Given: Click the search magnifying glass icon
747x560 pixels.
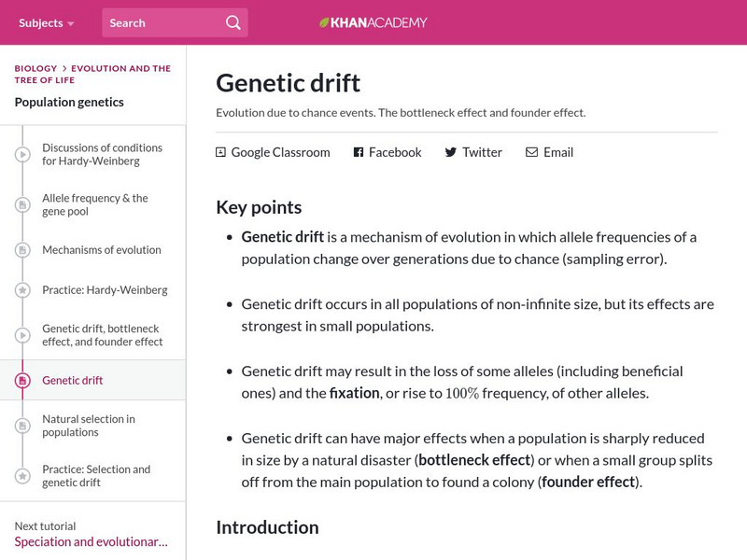Looking at the screenshot, I should pos(233,21).
